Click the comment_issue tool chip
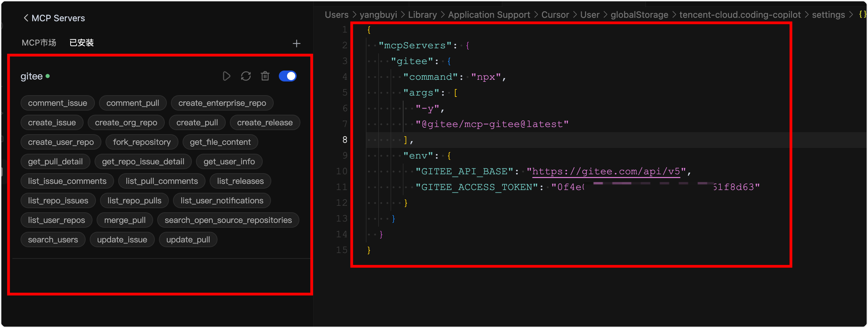Screen dimensions: 868x328 (58, 103)
